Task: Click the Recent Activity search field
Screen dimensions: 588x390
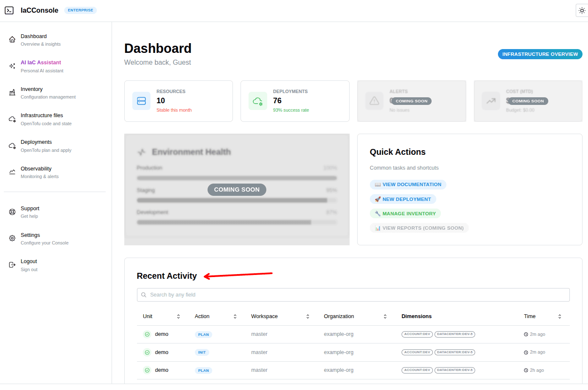Action: [x=353, y=294]
